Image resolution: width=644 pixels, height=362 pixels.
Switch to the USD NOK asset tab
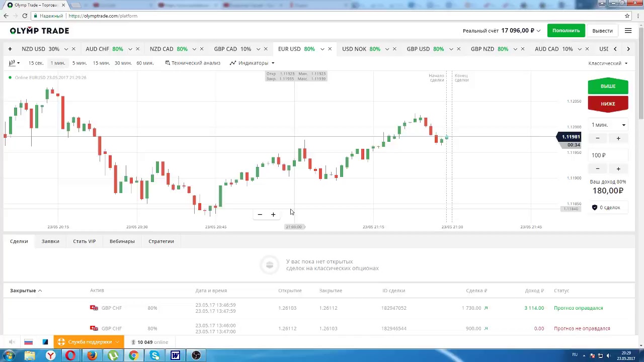click(361, 49)
